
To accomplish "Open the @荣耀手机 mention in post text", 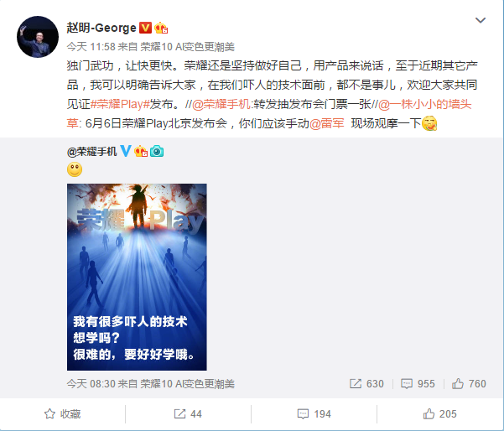I will (221, 104).
